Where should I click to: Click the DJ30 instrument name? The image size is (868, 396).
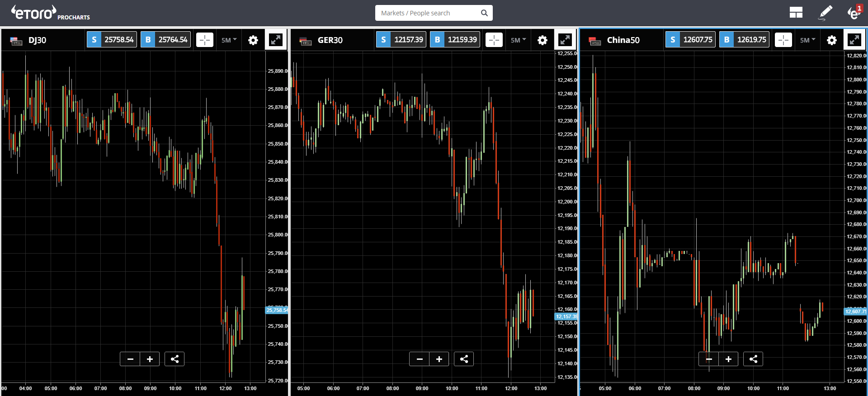point(37,40)
